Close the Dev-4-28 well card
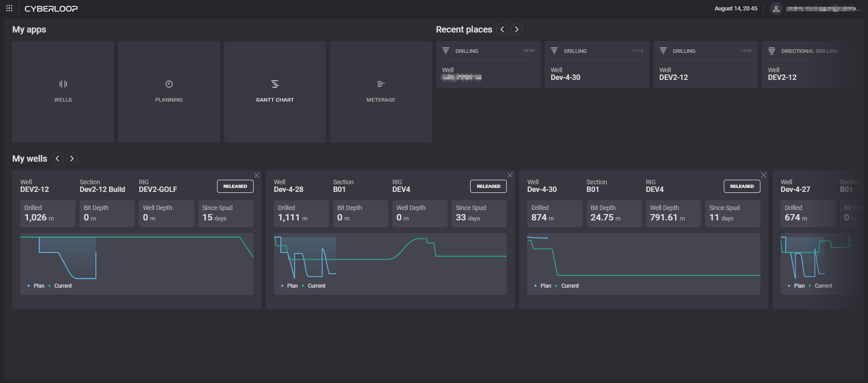The width and height of the screenshot is (868, 383). (510, 175)
